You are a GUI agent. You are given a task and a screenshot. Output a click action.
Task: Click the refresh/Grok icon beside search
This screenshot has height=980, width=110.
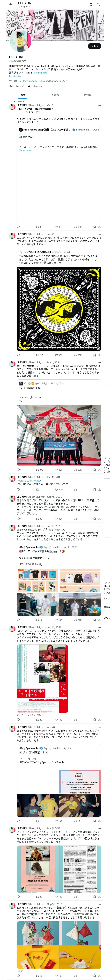91,5
